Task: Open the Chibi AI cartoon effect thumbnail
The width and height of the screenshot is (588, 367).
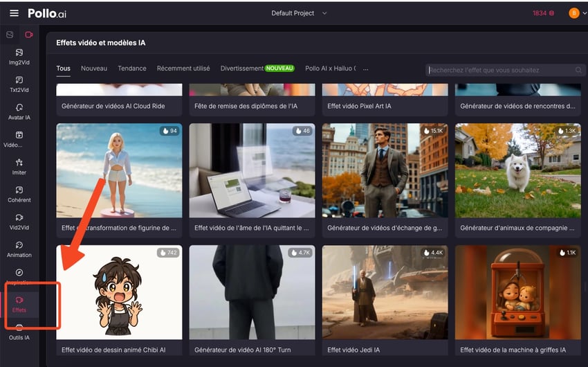Action: (119, 292)
